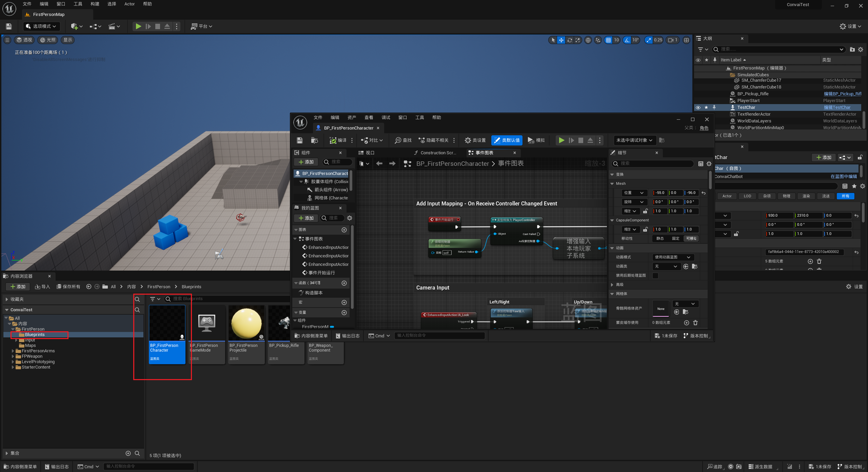Open 构建 menu in main editor

(95, 4)
